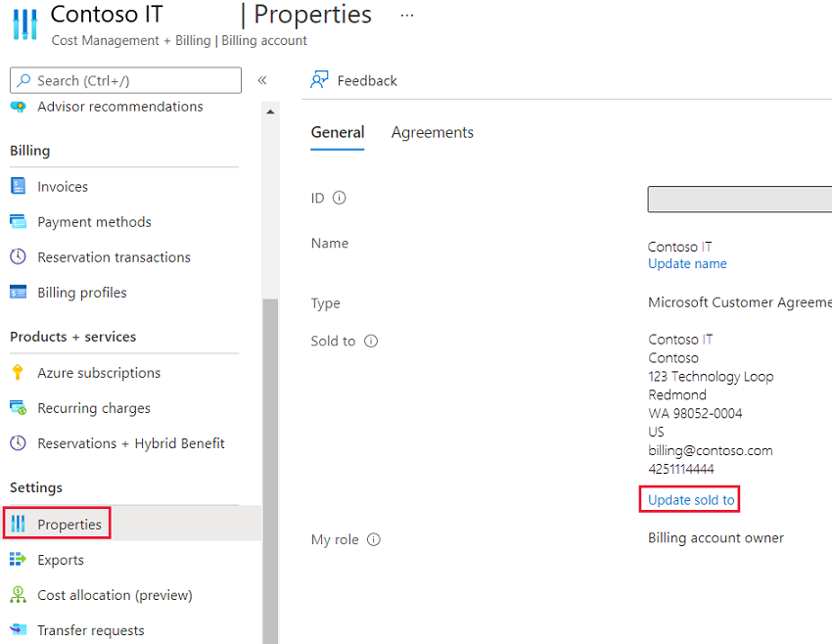Focus the Search (Ctrl+/) box
The height and width of the screenshot is (644, 832).
tap(125, 80)
